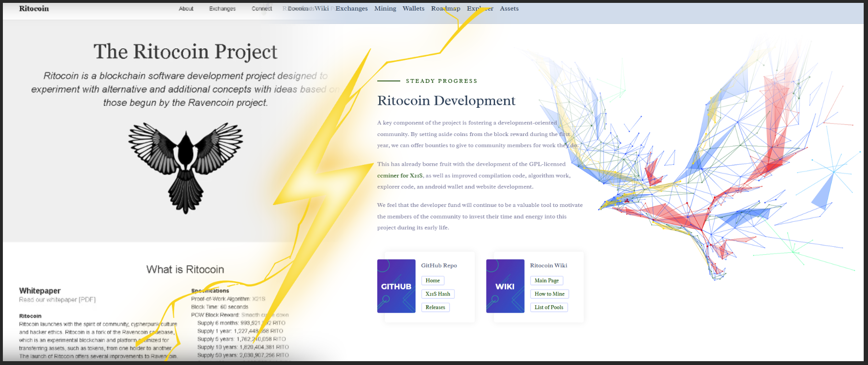Open the Exchanges item next to About

pos(223,9)
